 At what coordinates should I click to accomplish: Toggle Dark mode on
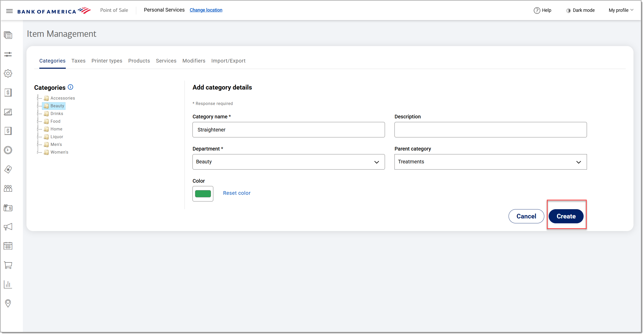click(581, 10)
